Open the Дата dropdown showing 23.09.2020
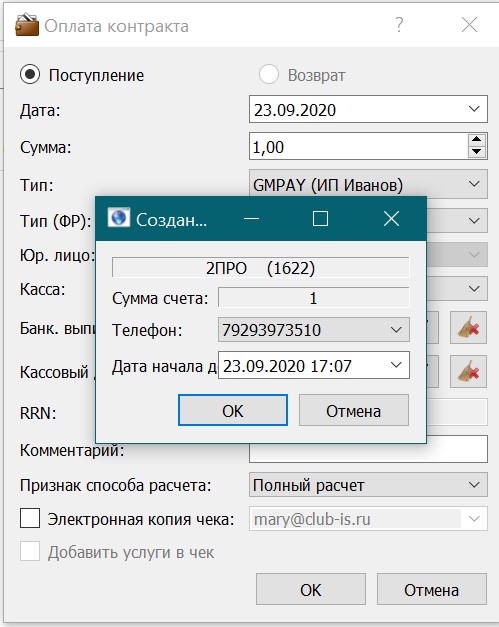The image size is (499, 627). point(368,109)
